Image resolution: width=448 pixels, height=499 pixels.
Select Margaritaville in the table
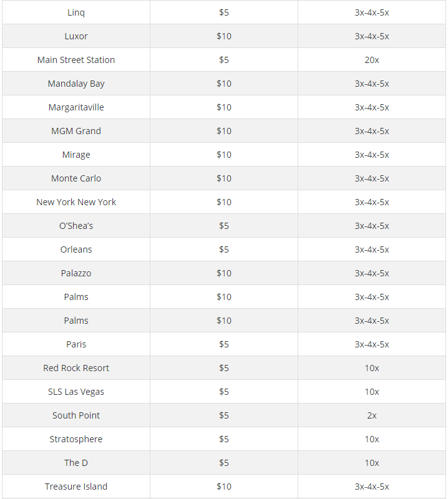coord(76,107)
